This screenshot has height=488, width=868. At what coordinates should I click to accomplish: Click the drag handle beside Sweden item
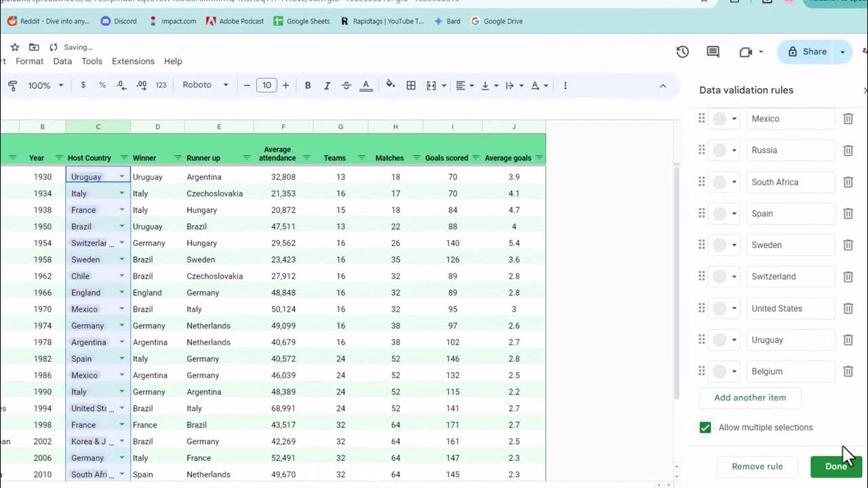tap(702, 245)
